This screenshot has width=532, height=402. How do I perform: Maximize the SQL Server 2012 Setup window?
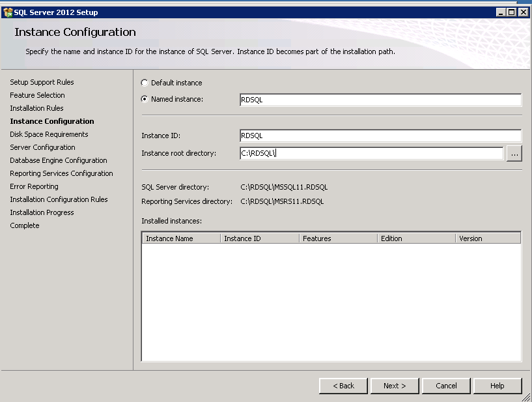(512, 12)
